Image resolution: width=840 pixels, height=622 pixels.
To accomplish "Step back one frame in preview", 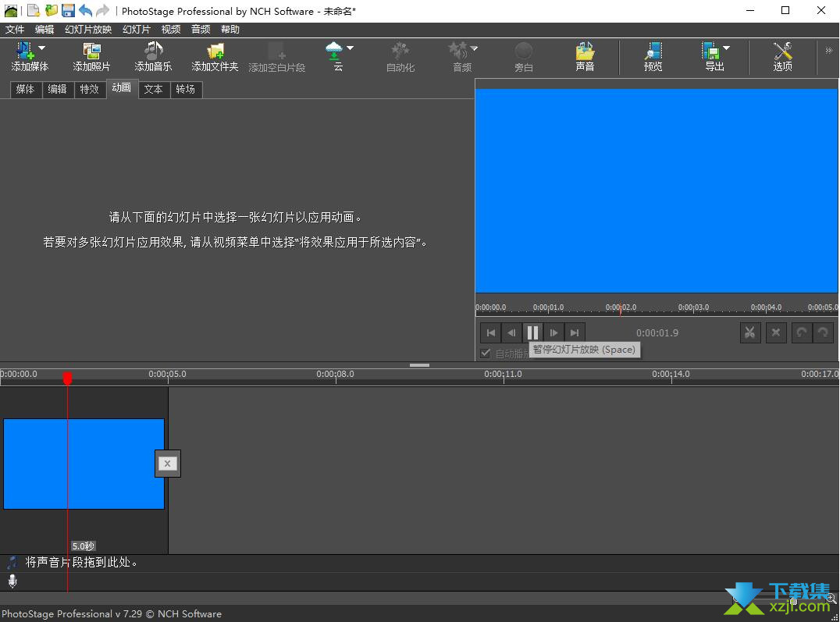I will pyautogui.click(x=511, y=332).
